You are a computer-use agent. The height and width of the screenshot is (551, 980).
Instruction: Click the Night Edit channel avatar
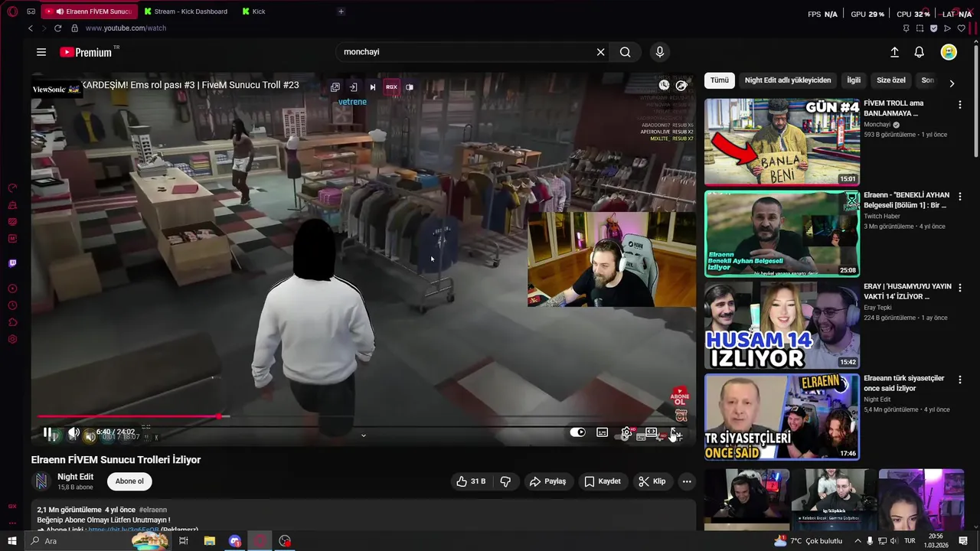tap(42, 481)
